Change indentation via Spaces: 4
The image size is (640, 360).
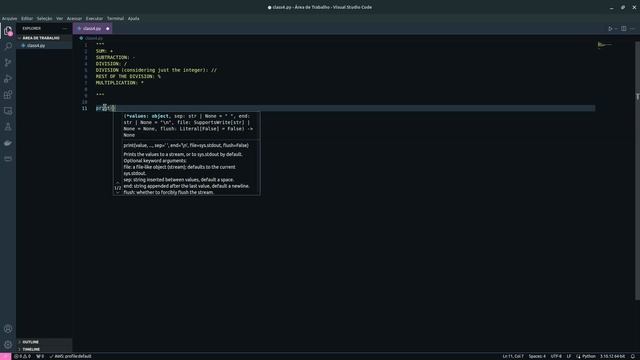pyautogui.click(x=537, y=356)
